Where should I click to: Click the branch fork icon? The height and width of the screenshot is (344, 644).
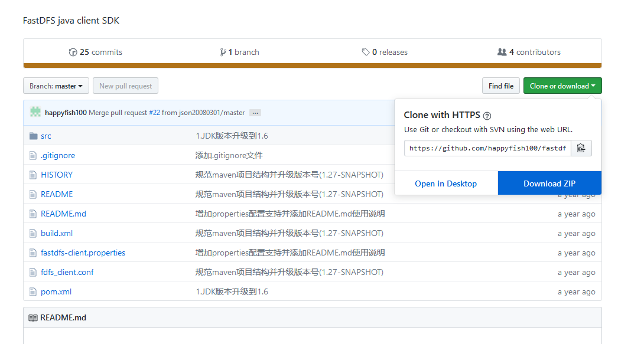pyautogui.click(x=223, y=52)
